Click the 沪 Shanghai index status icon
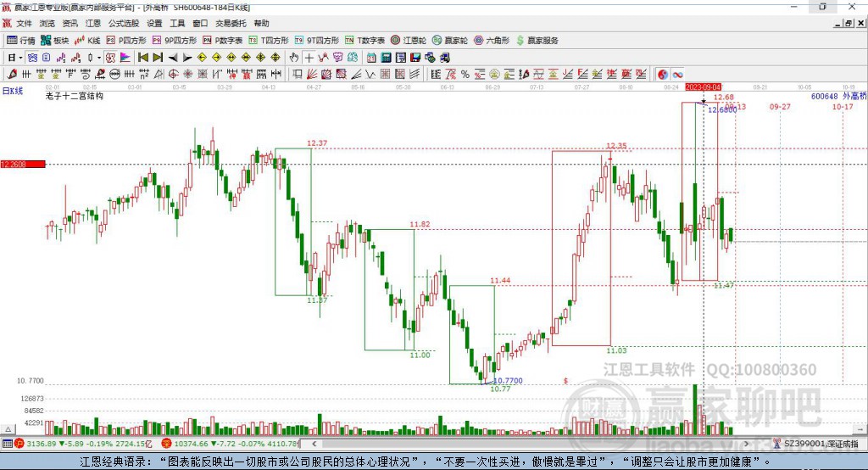The height and width of the screenshot is (470, 868). [19, 444]
